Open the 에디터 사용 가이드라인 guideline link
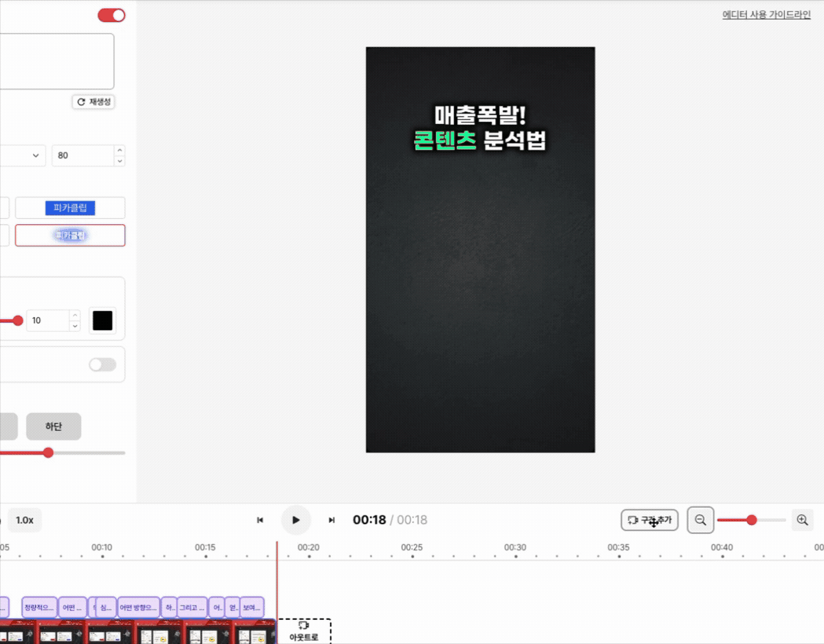 766,14
